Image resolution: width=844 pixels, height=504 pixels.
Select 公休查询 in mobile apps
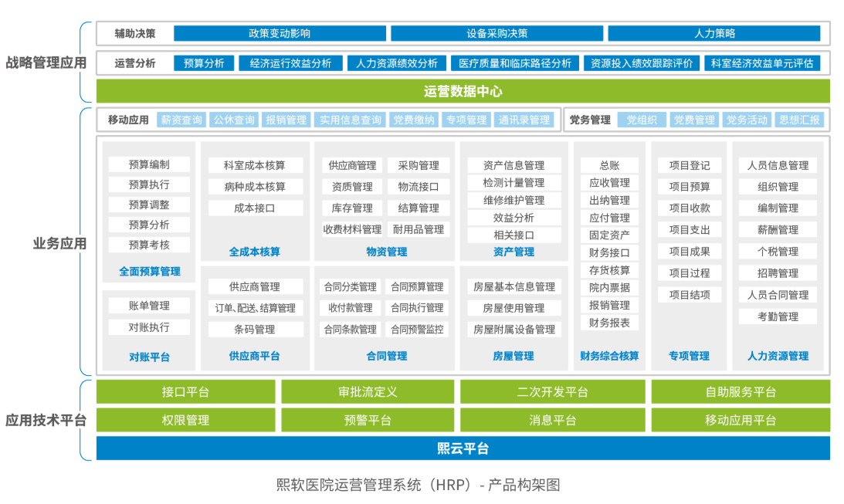[234, 120]
